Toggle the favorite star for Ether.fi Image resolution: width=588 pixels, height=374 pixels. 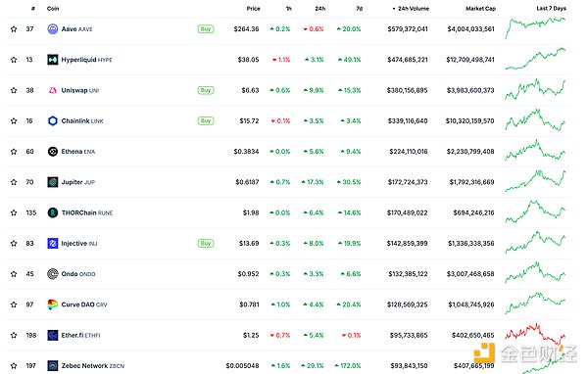[14, 335]
